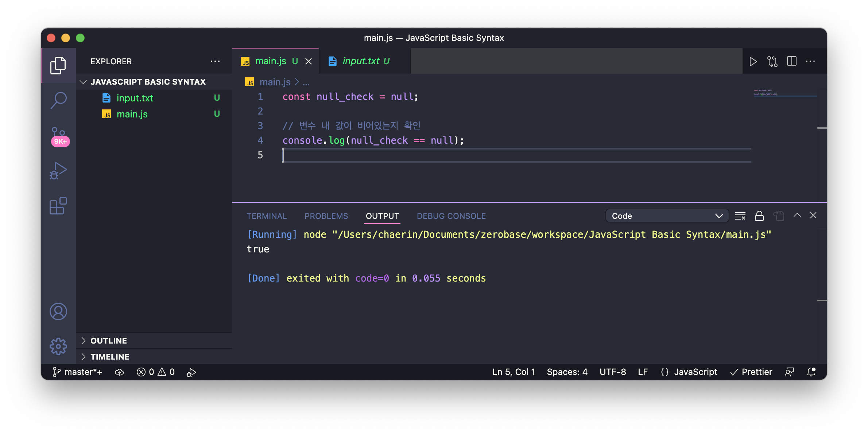Switch to the TERMINAL tab

point(267,216)
